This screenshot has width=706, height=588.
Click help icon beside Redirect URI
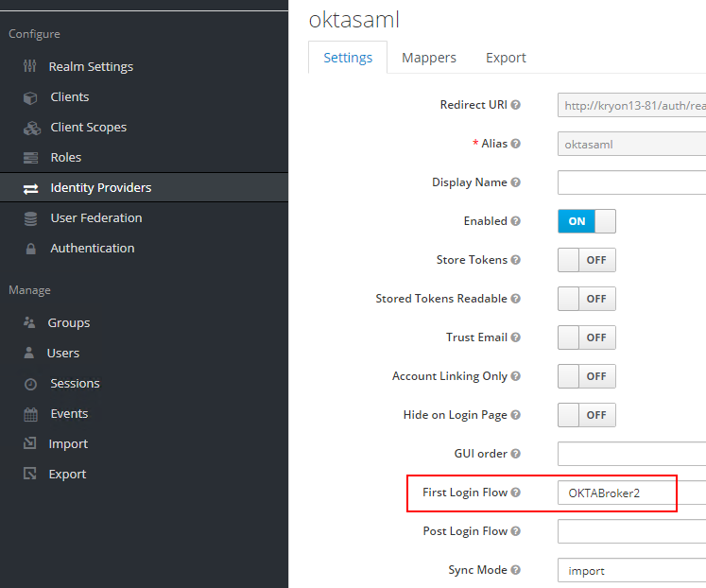[516, 105]
